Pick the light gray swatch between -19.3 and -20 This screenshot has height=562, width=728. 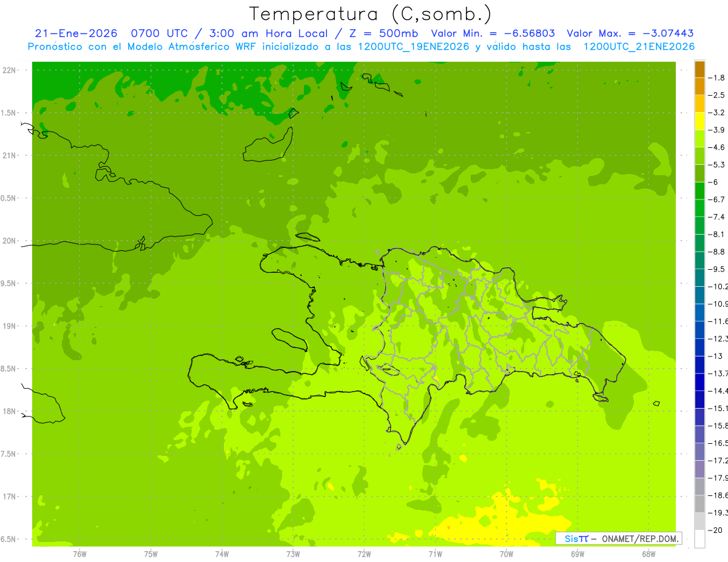(x=699, y=521)
